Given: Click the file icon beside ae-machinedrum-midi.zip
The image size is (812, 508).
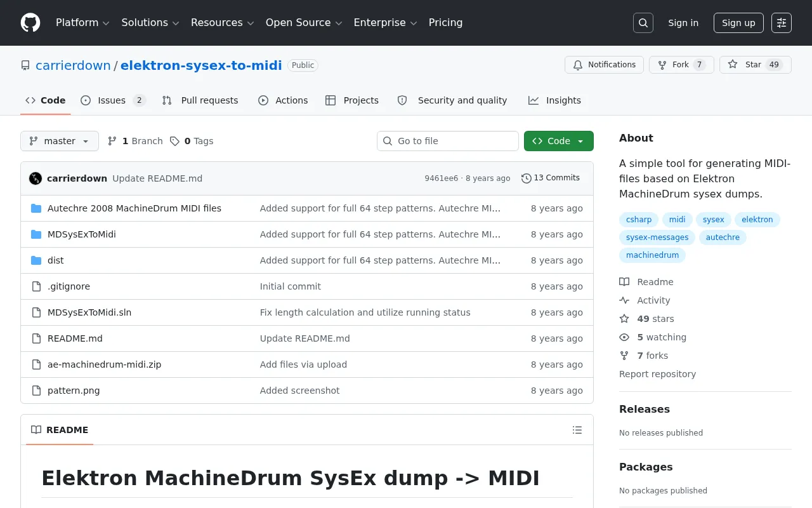Looking at the screenshot, I should click(36, 364).
